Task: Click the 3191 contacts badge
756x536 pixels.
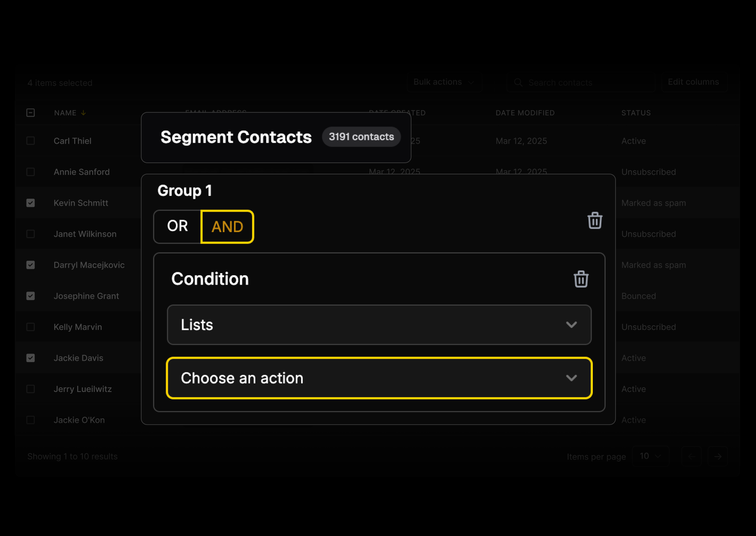Action: [x=361, y=137]
